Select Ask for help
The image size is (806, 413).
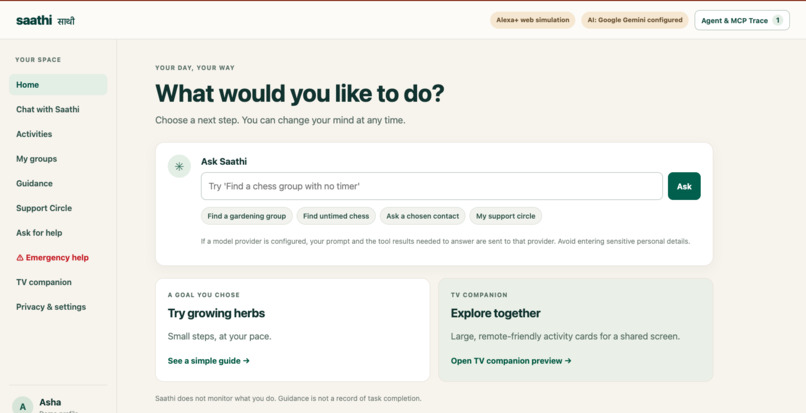[58, 233]
